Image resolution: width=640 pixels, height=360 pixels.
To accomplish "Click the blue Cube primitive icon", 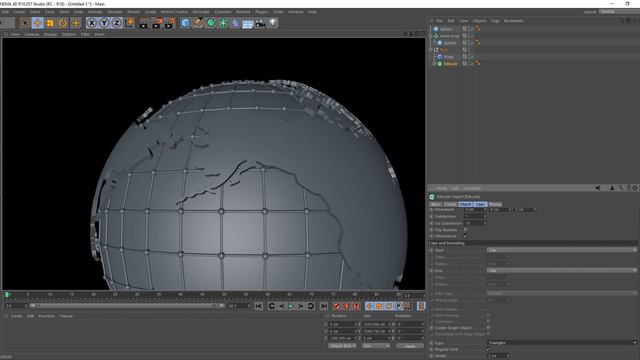I will (x=185, y=23).
